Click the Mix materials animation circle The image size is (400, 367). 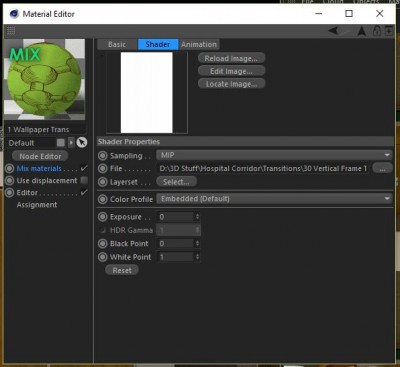pyautogui.click(x=10, y=168)
